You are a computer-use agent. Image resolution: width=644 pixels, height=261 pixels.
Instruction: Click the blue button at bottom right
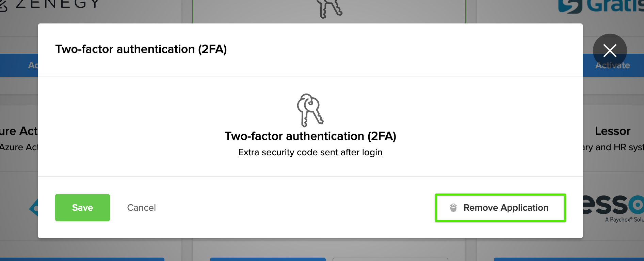pyautogui.click(x=568, y=259)
